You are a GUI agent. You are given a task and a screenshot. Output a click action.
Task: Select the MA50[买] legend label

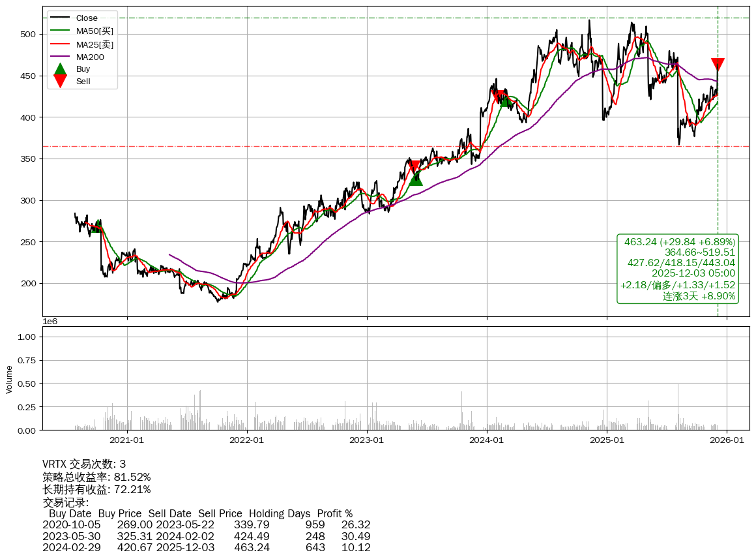[x=94, y=31]
